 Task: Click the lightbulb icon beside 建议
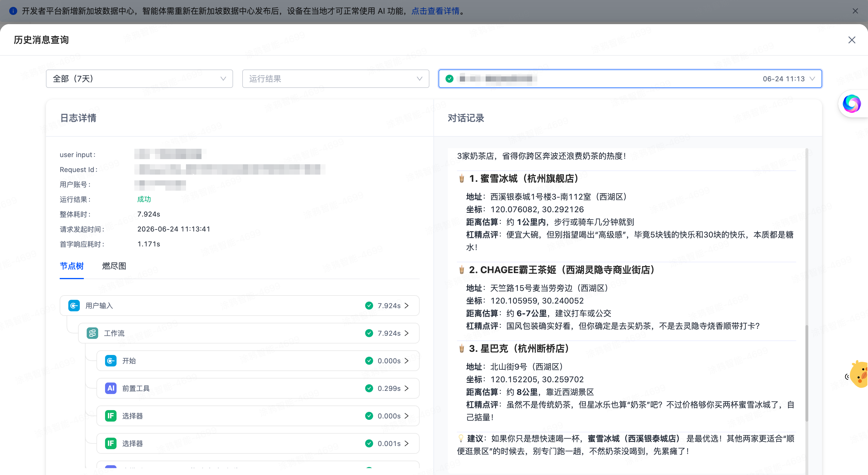(461, 438)
